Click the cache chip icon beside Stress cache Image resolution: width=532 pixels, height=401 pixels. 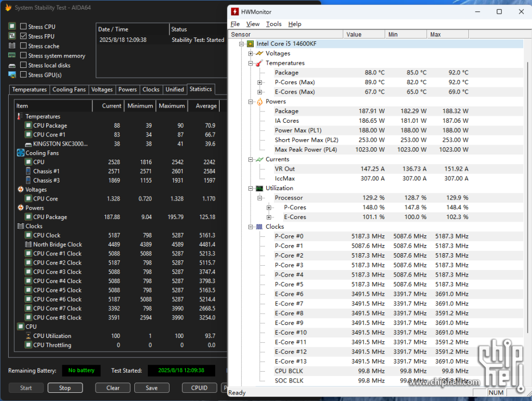pyautogui.click(x=12, y=46)
